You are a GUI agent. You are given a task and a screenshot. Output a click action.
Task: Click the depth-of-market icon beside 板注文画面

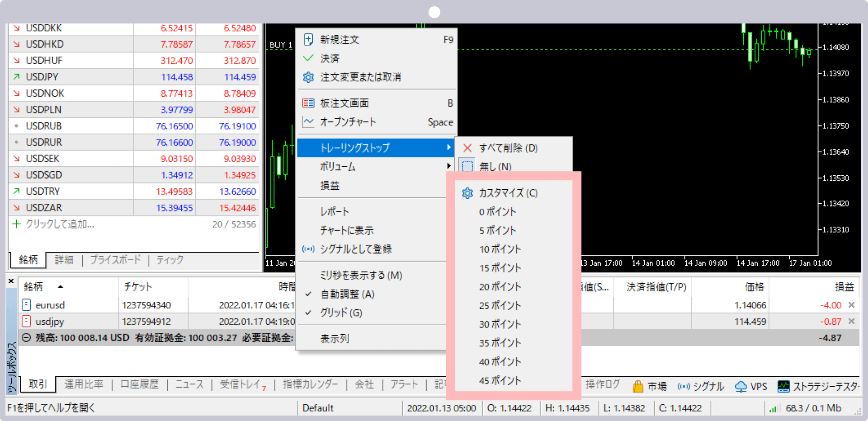pos(308,103)
